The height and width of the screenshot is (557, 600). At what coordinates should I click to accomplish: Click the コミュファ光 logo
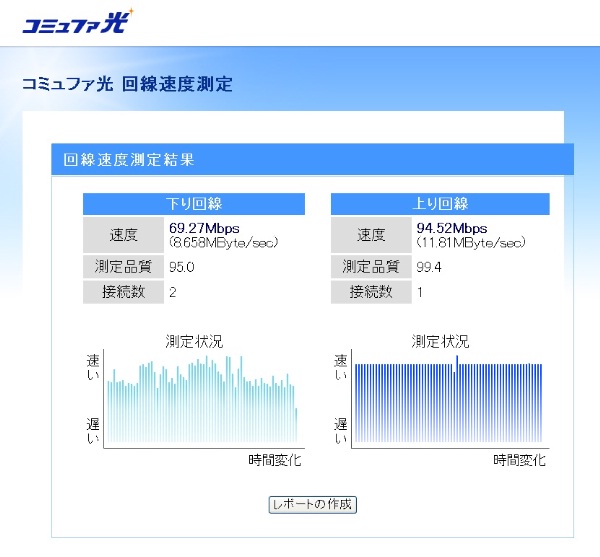78,22
